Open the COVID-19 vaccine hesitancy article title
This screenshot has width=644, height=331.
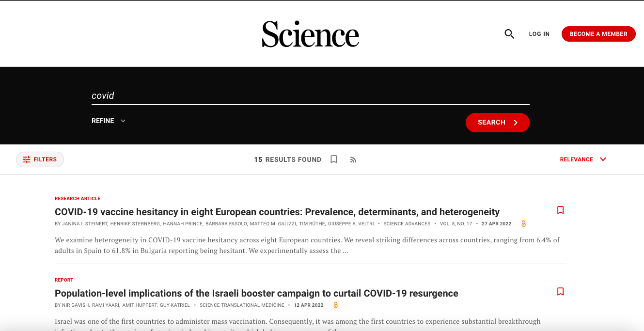(277, 212)
